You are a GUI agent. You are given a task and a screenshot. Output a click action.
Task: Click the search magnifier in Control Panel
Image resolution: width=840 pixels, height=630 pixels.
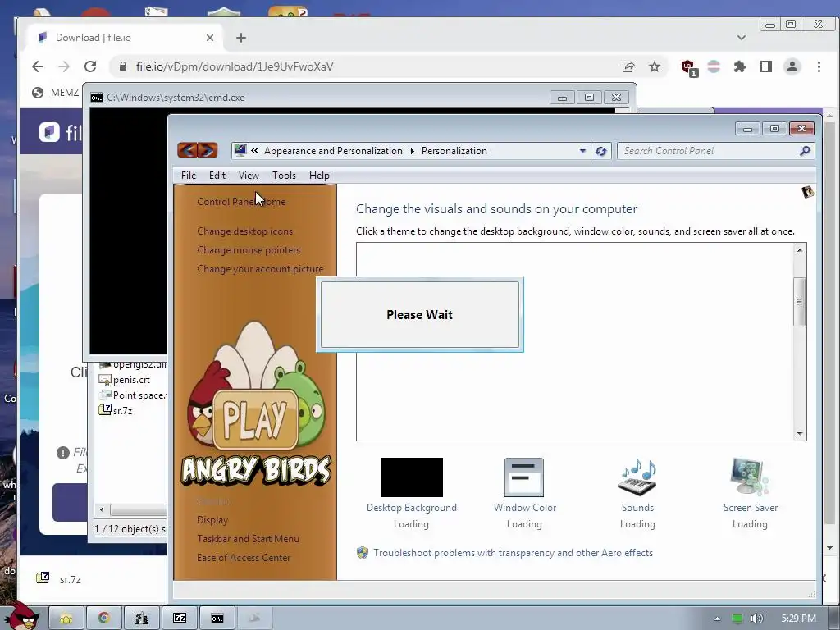805,151
